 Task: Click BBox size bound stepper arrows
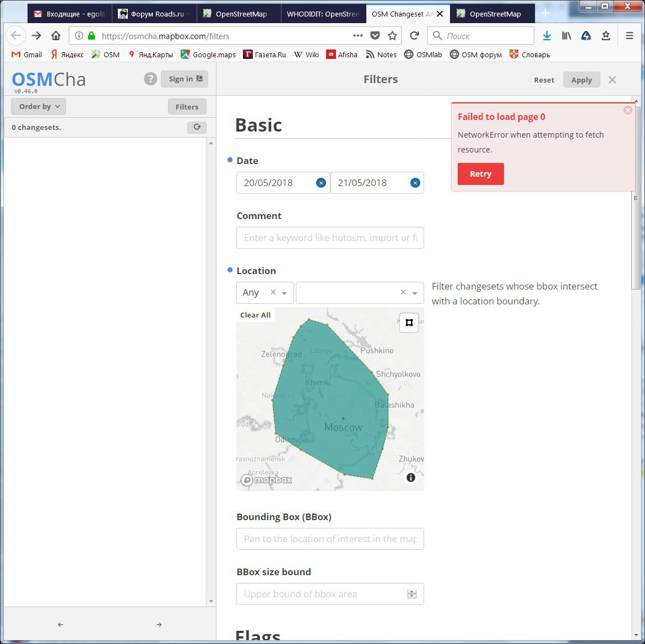[x=412, y=594]
